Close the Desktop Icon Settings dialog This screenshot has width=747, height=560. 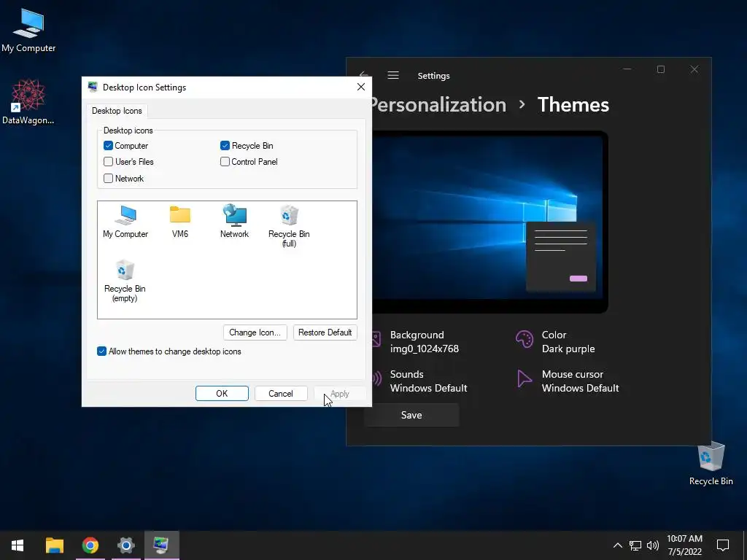pyautogui.click(x=361, y=87)
